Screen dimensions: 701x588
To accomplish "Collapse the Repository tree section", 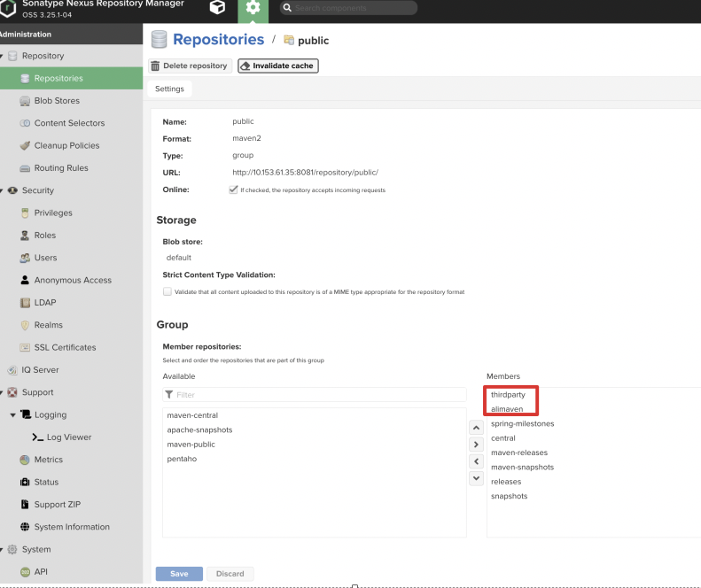I will (x=2, y=56).
